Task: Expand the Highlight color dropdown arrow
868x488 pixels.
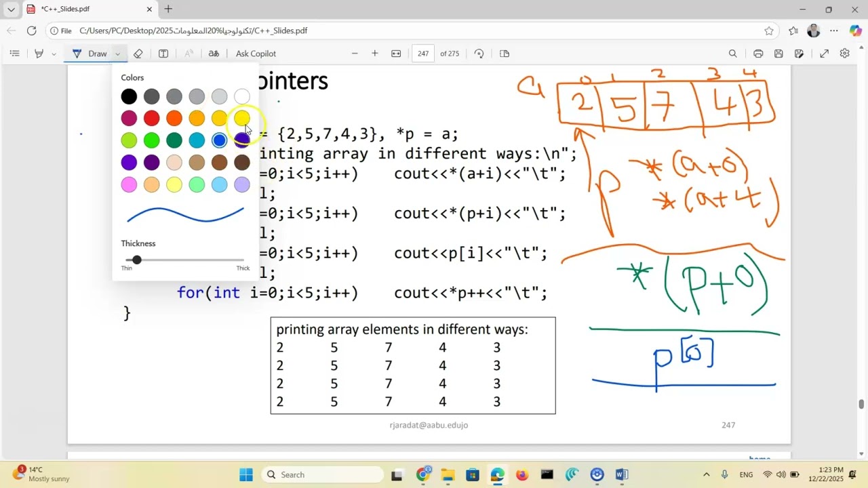Action: [x=54, y=54]
